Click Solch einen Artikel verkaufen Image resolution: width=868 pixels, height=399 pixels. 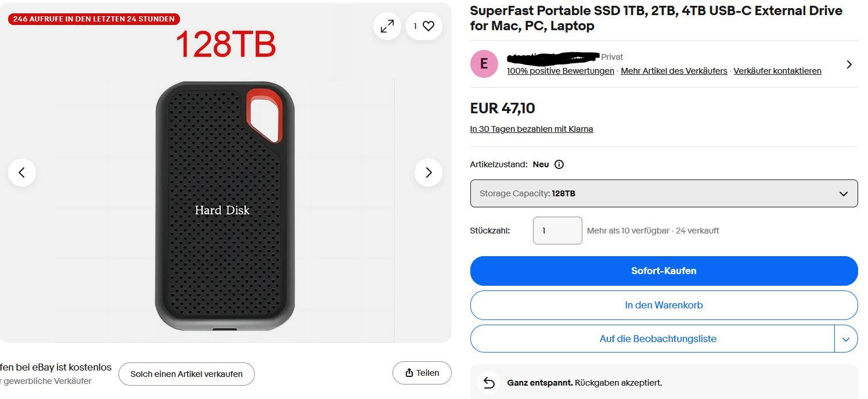point(186,374)
